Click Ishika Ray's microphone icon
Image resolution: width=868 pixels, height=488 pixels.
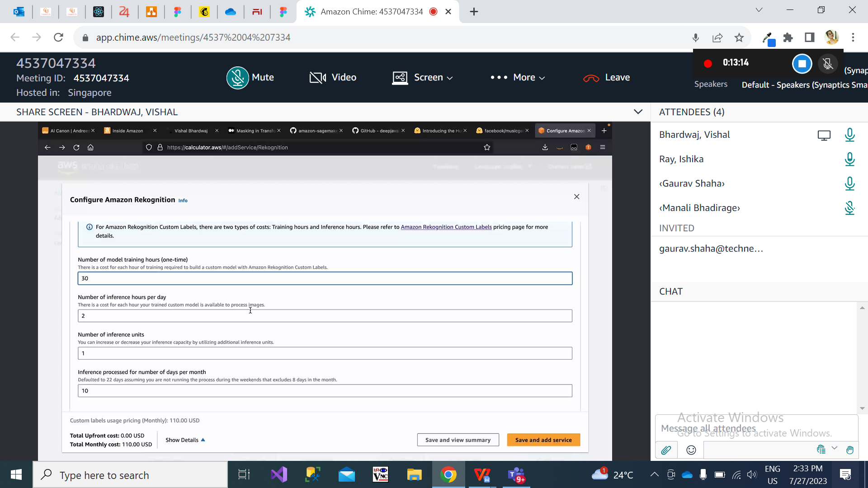(x=849, y=159)
